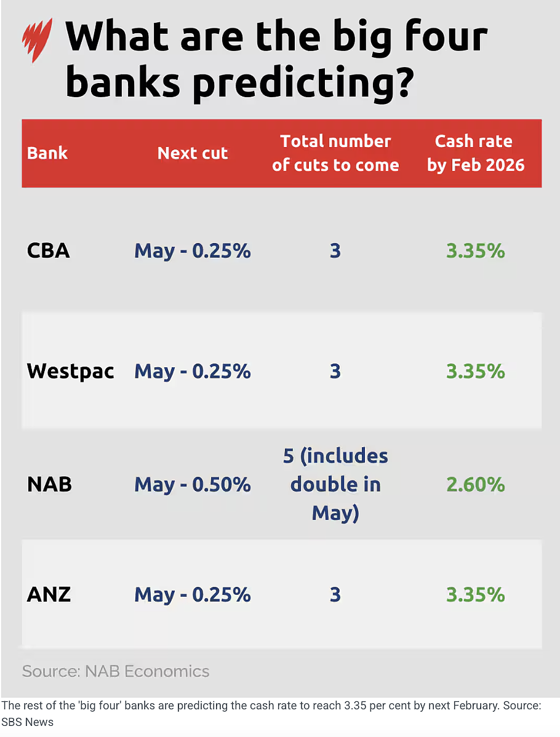Image resolution: width=560 pixels, height=737 pixels.
Task: Select the CBA bank name cell
Action: [x=49, y=250]
